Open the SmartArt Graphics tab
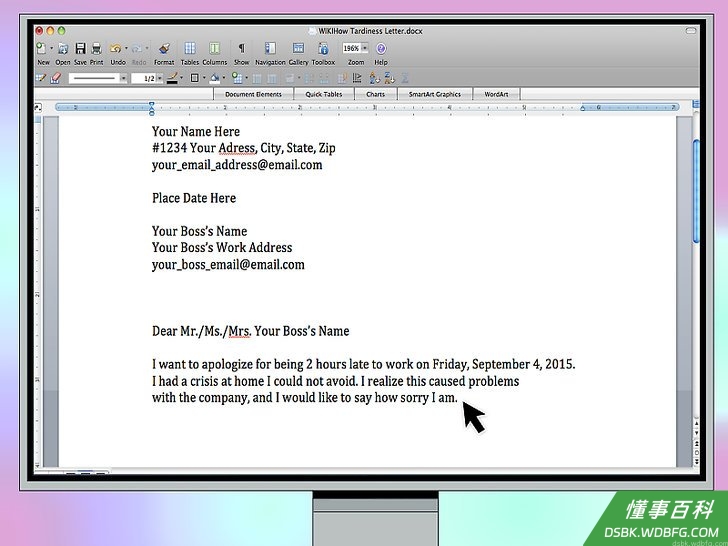The height and width of the screenshot is (546, 728). click(435, 94)
